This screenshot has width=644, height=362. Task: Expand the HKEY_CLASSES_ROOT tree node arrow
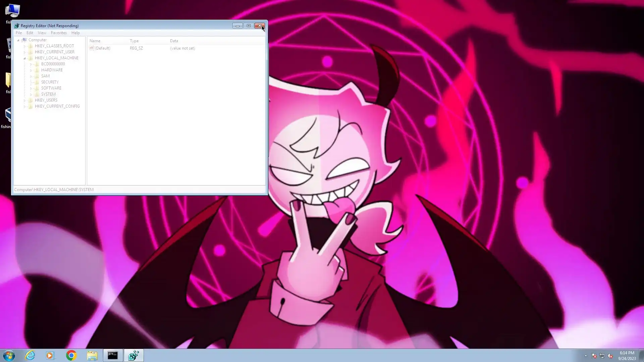click(x=25, y=46)
